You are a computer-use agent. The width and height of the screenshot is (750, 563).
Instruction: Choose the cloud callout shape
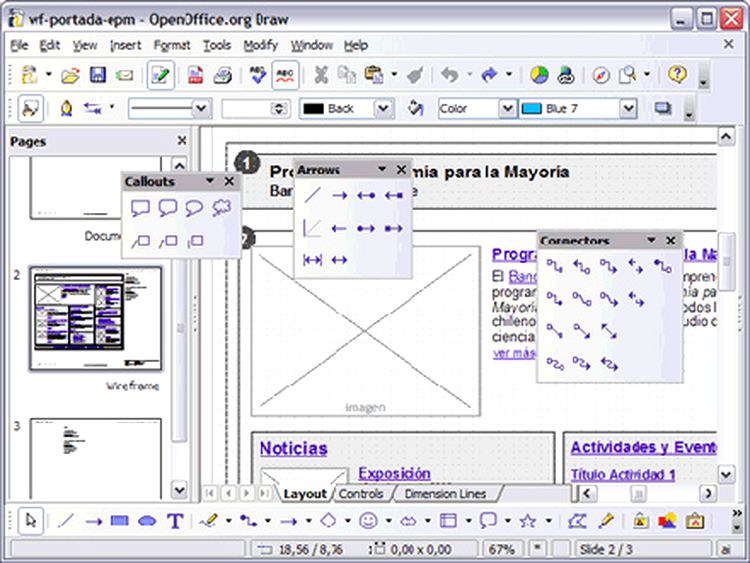tap(221, 208)
